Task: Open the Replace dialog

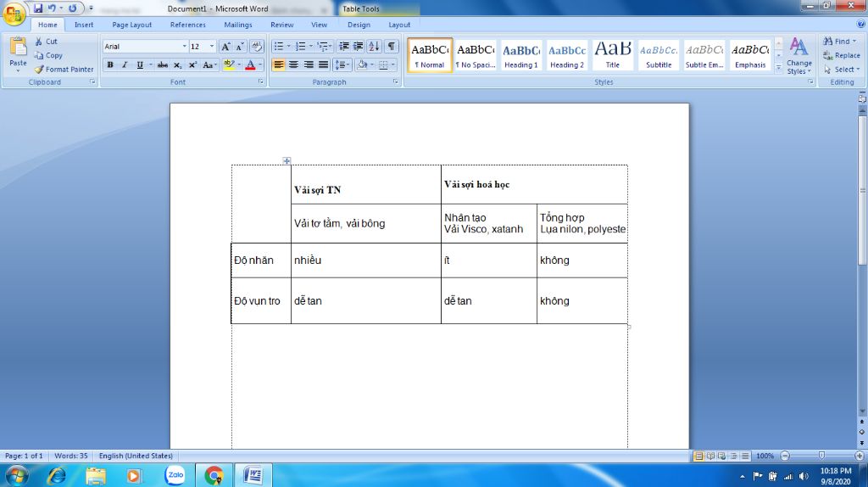Action: click(x=842, y=55)
